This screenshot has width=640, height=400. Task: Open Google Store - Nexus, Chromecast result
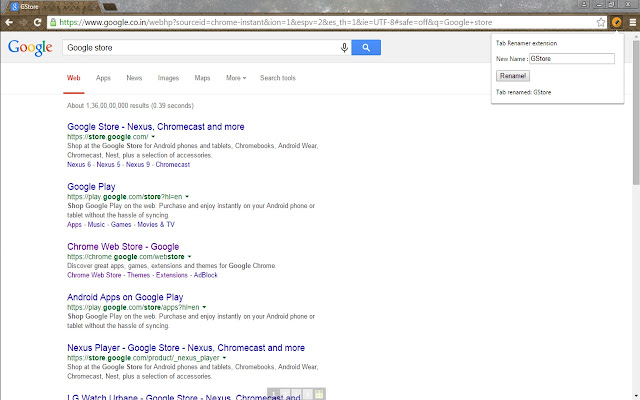click(156, 127)
